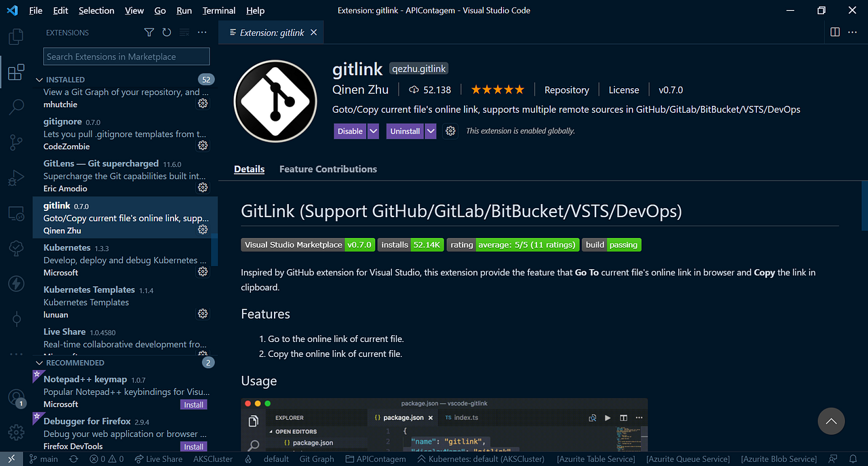The height and width of the screenshot is (466, 868).
Task: Toggle the Split Editor layout icon
Action: coord(835,32)
